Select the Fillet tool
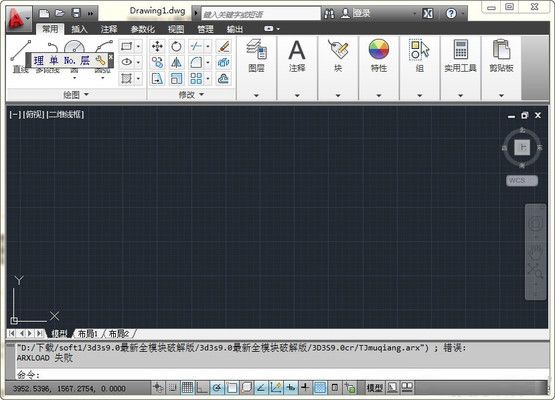The width and height of the screenshot is (555, 400). 196,63
